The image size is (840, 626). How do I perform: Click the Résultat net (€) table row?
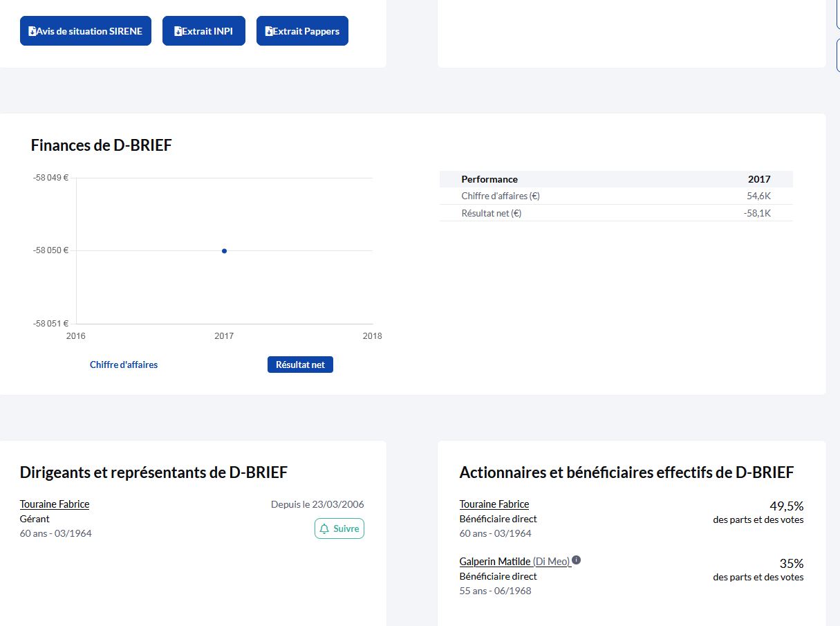pyautogui.click(x=615, y=213)
